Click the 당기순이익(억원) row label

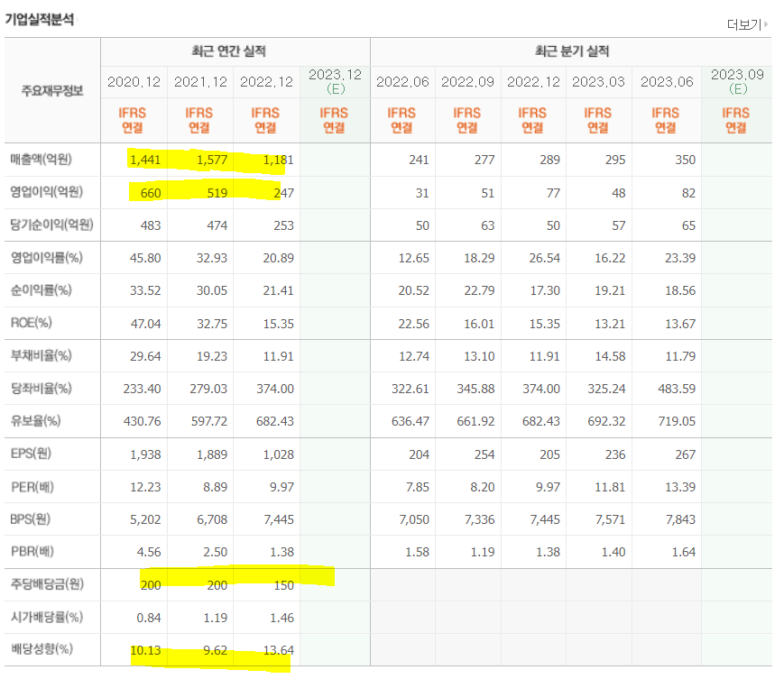52,225
